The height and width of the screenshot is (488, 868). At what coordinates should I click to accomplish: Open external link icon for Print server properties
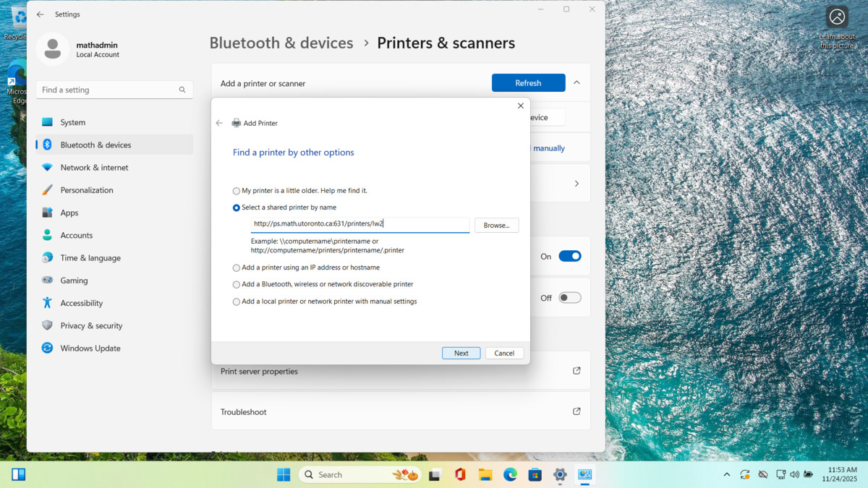pyautogui.click(x=576, y=371)
